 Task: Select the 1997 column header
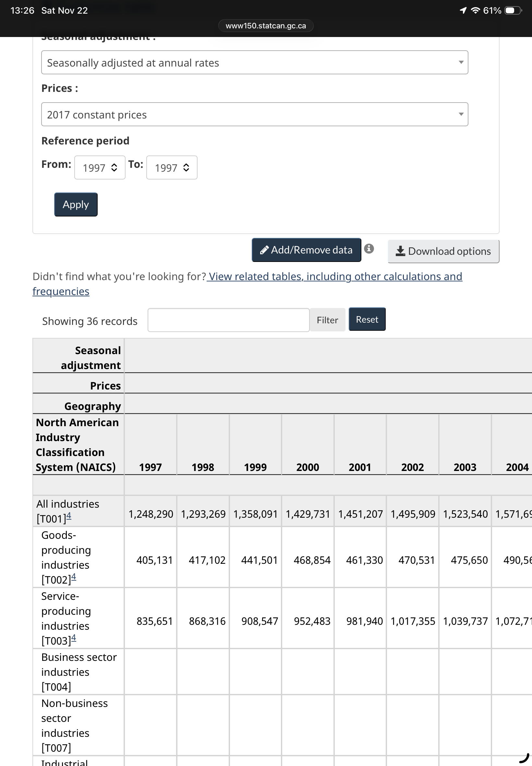[150, 467]
